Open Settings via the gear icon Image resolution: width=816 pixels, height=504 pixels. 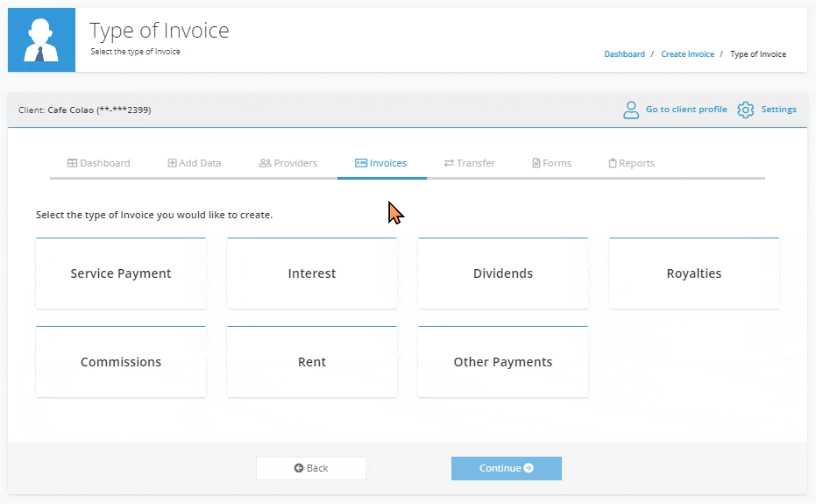[745, 110]
